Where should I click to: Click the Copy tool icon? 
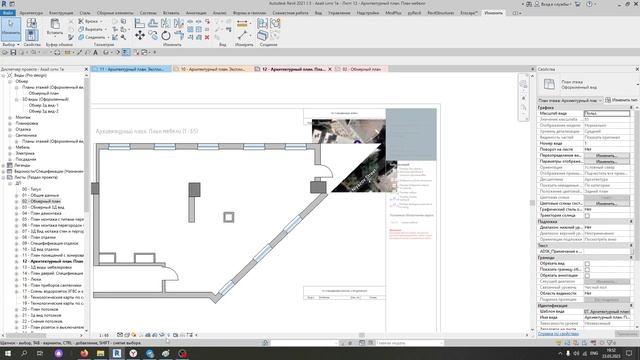click(x=153, y=36)
